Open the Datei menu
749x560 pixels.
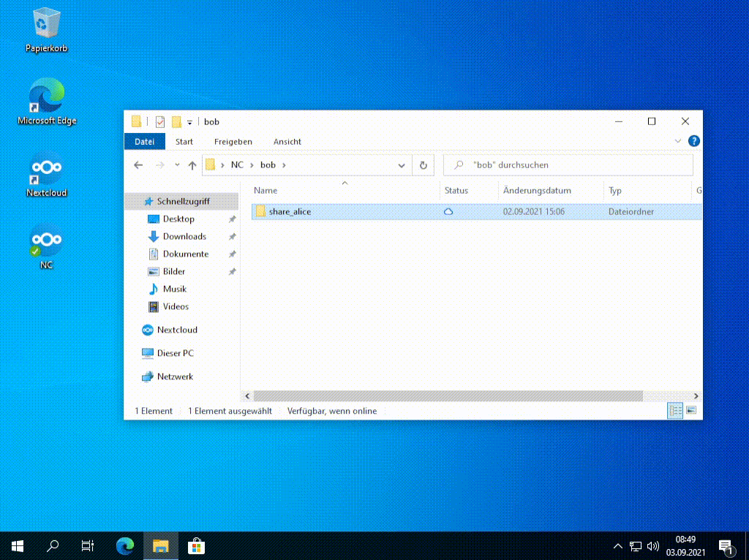coord(144,141)
